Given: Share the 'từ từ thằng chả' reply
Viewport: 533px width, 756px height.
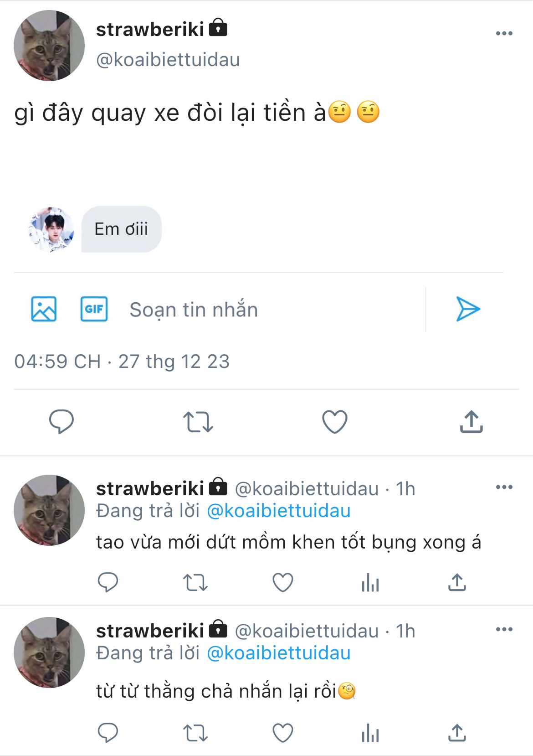Looking at the screenshot, I should (457, 733).
